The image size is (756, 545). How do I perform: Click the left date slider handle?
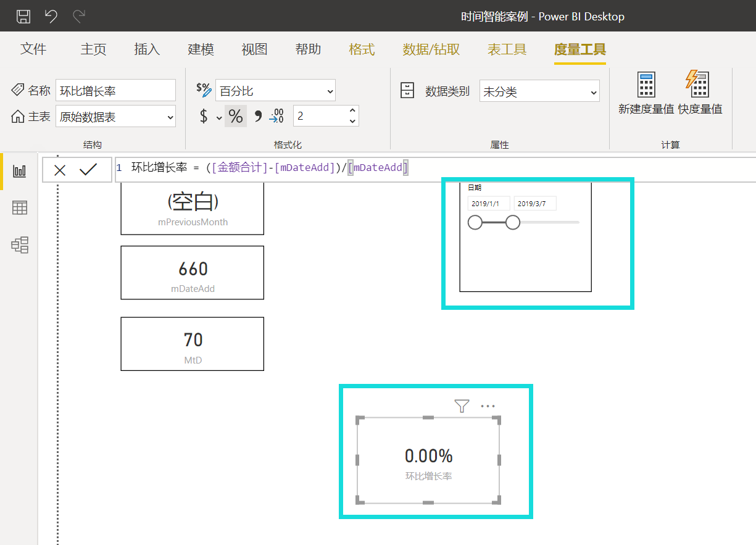point(475,222)
